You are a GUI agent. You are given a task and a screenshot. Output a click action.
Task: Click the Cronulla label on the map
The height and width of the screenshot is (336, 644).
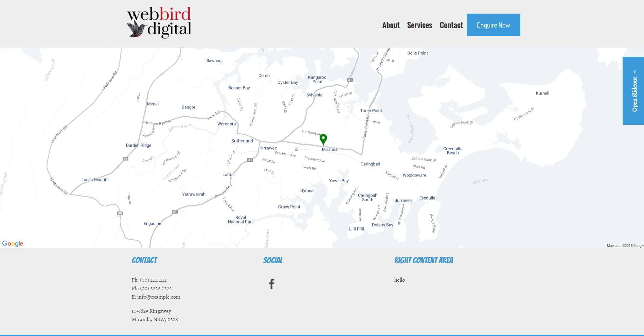pyautogui.click(x=427, y=198)
